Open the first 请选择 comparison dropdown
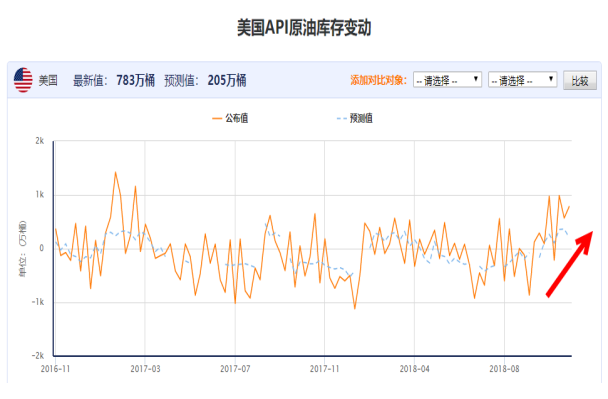 pos(447,80)
